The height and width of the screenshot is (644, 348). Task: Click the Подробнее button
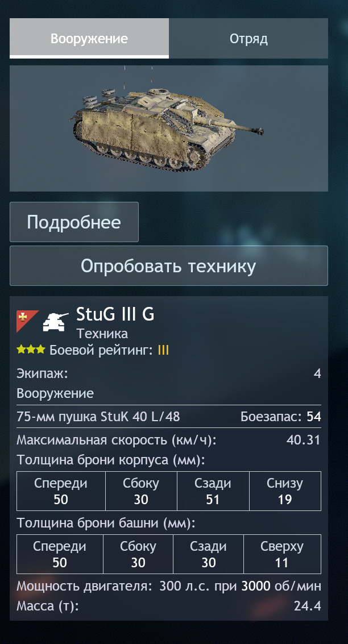(x=74, y=222)
